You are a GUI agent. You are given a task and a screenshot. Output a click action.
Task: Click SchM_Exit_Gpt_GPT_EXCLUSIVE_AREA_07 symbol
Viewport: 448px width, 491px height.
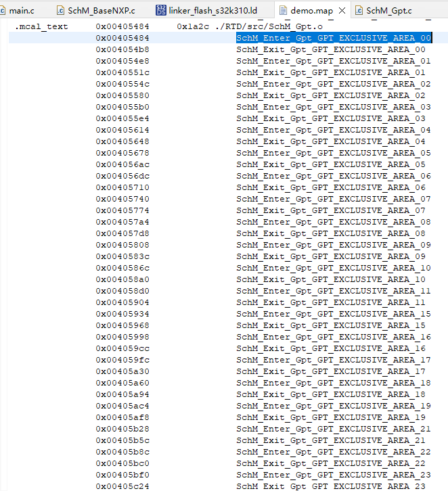(331, 210)
